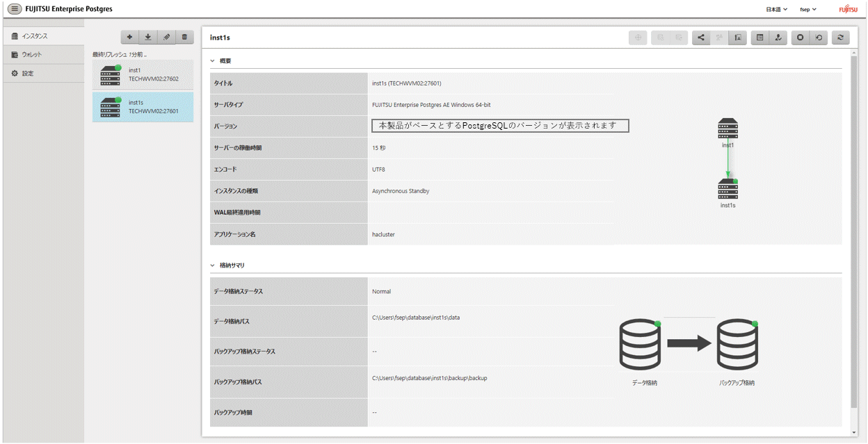
Task: Click scrollbar down arrow at pane bottom
Action: 854,433
